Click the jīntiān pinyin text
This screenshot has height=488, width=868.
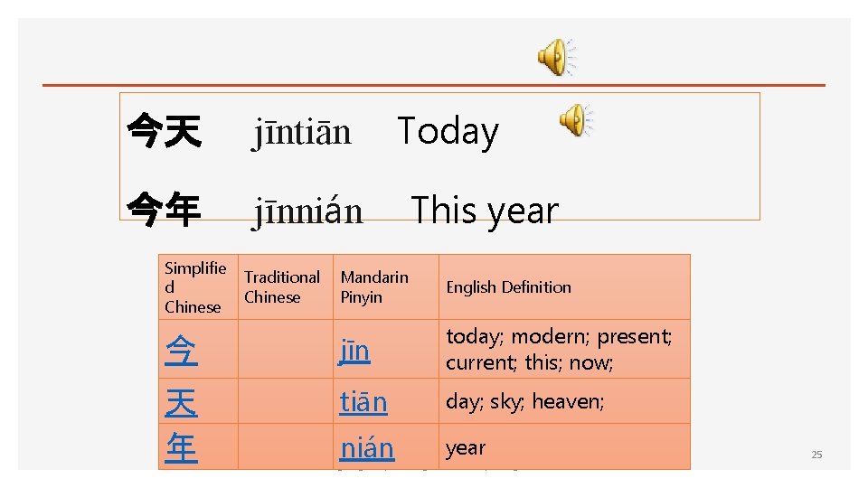tap(302, 133)
